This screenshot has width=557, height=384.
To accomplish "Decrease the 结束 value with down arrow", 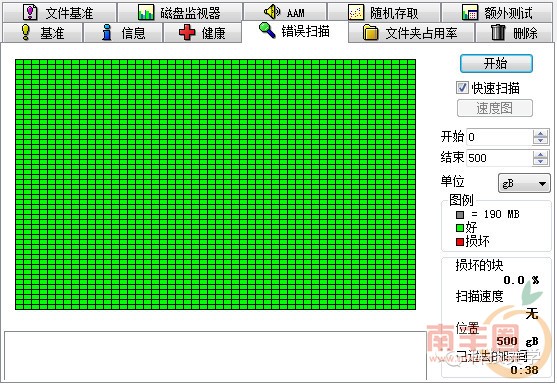I will click(x=540, y=161).
